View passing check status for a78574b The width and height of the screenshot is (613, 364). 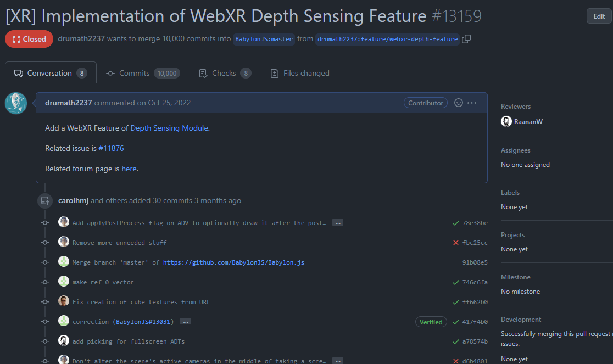(x=455, y=341)
